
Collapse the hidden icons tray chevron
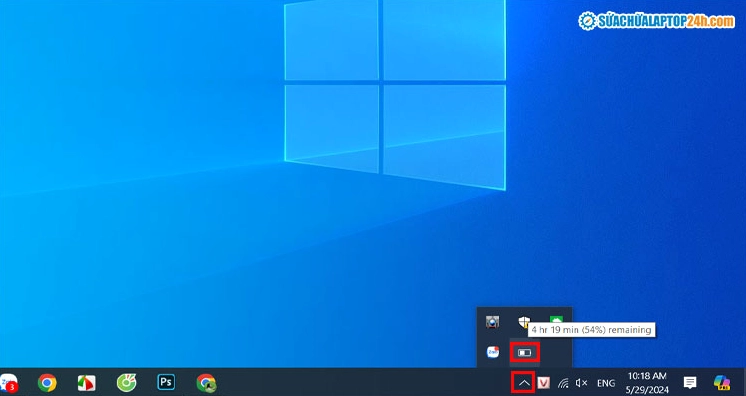[524, 383]
